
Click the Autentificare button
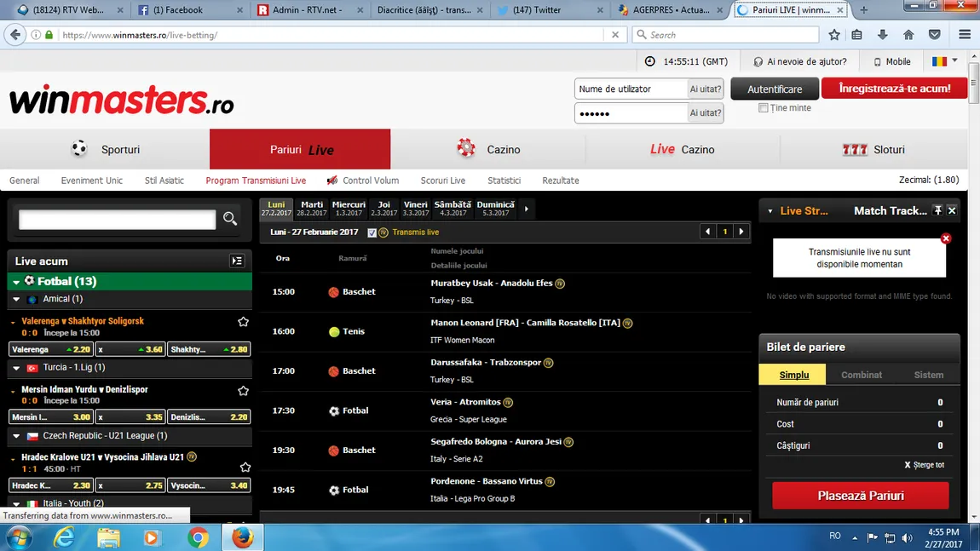pyautogui.click(x=775, y=89)
